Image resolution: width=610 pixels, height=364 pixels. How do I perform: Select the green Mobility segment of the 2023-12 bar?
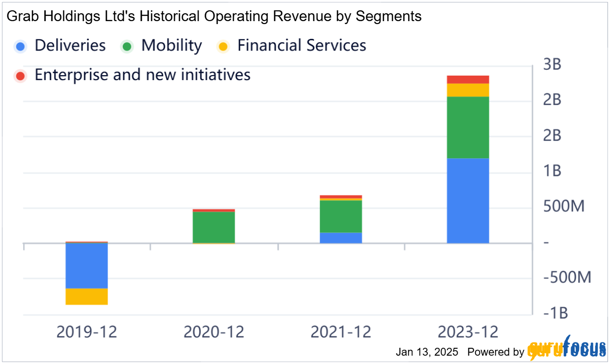tap(468, 127)
